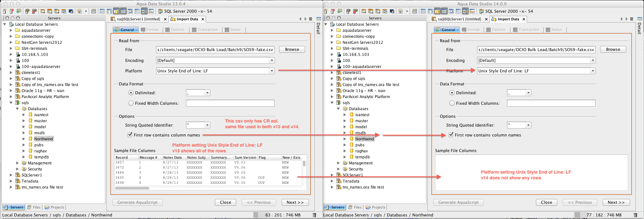Click the Browse button in 13.0.4 window

[292, 50]
